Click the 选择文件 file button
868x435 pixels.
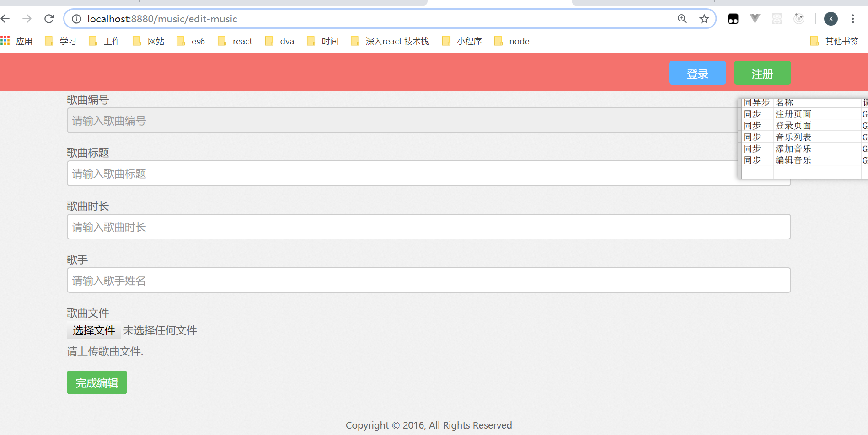coord(94,330)
